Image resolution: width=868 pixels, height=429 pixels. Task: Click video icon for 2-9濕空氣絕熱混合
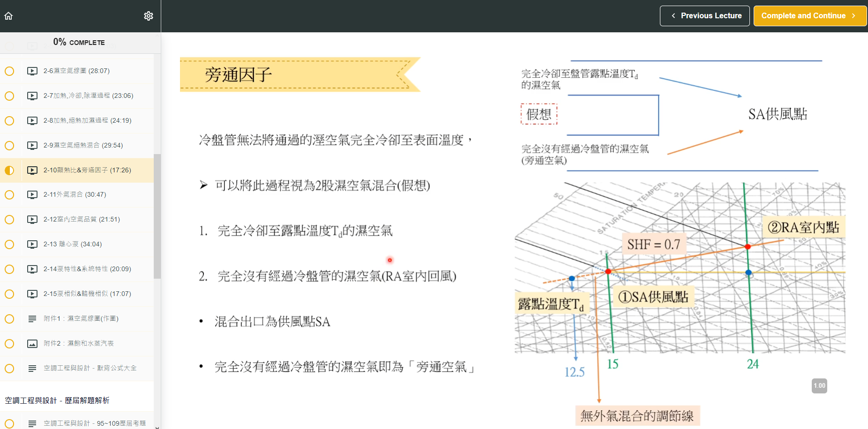point(32,146)
